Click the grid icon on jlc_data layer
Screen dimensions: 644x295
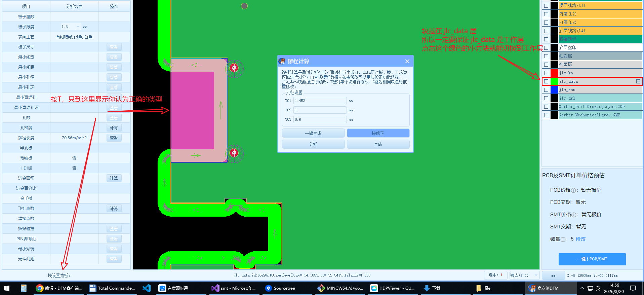pyautogui.click(x=638, y=81)
